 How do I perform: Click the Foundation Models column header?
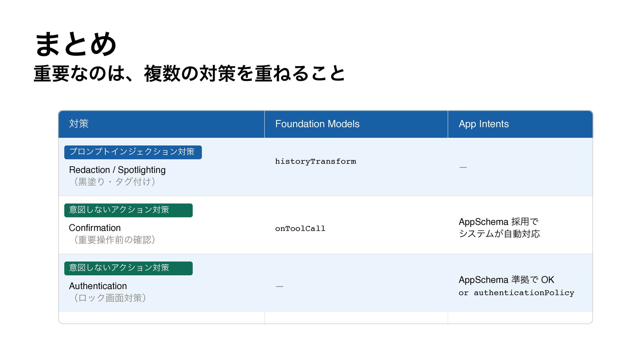pos(317,124)
